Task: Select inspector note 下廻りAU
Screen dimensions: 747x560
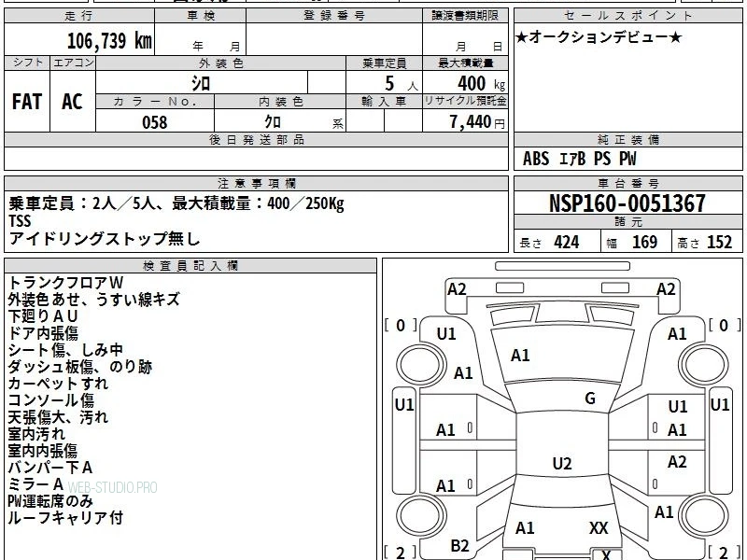Action: click(x=43, y=316)
